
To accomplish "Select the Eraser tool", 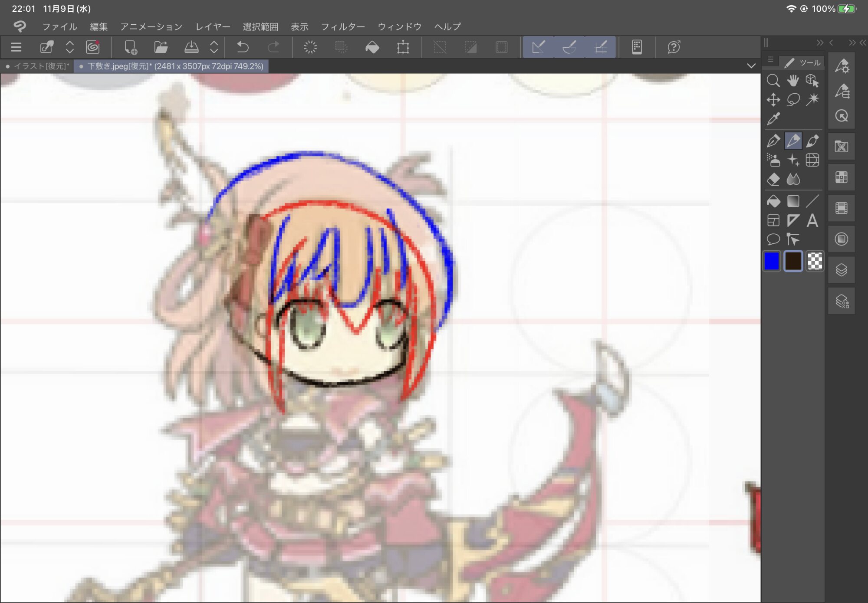I will [x=773, y=179].
